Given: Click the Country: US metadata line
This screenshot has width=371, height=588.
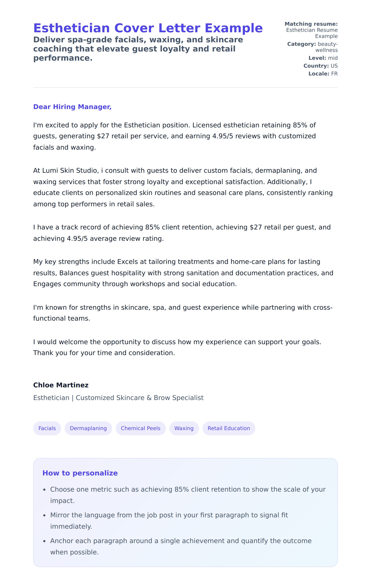Looking at the screenshot, I should coord(320,66).
